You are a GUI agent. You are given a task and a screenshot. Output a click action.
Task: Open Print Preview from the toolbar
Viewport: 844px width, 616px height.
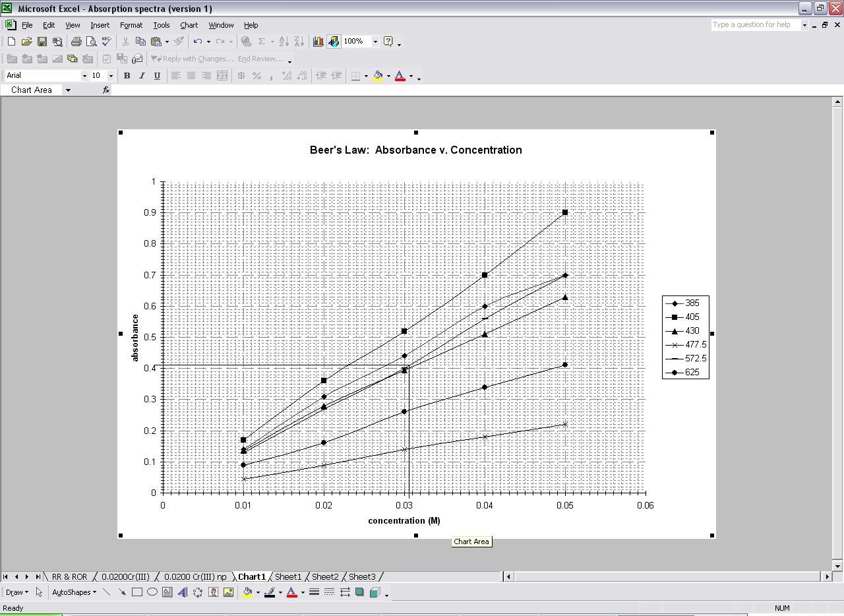tap(91, 42)
